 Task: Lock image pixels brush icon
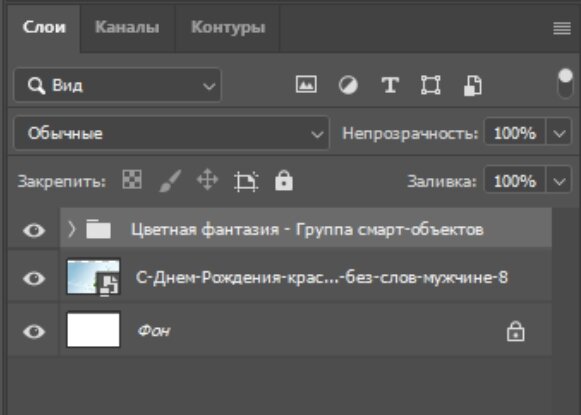(x=170, y=181)
